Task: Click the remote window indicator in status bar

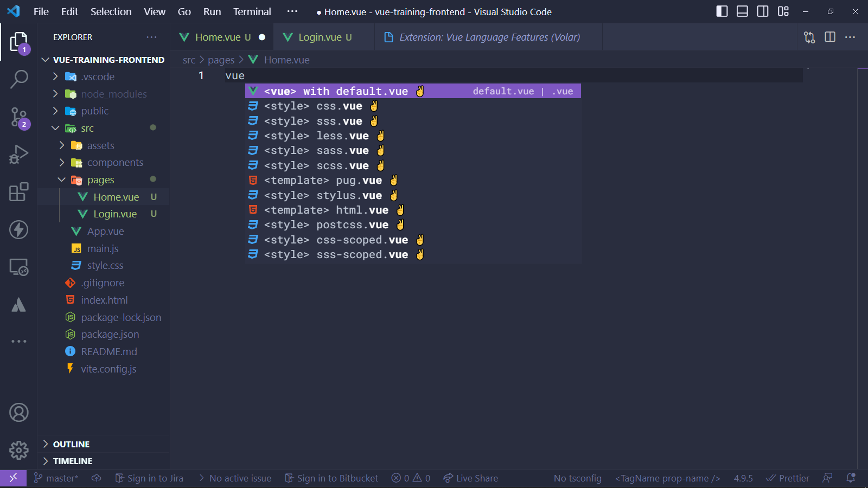Action: [14, 478]
